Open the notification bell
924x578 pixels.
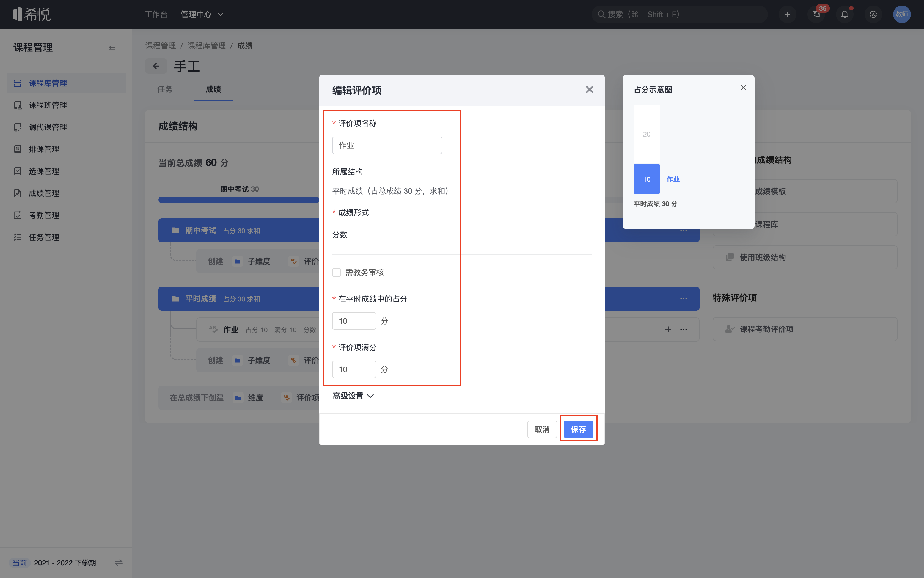point(845,14)
